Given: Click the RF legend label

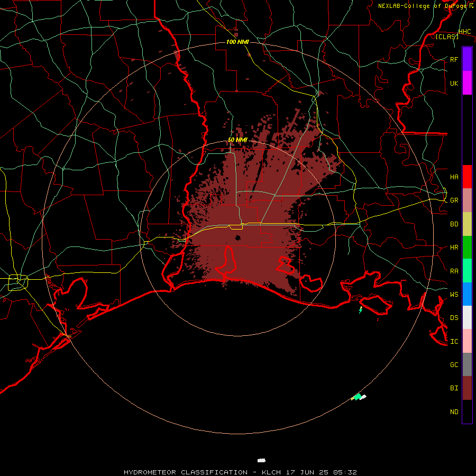Looking at the screenshot, I should (x=454, y=59).
